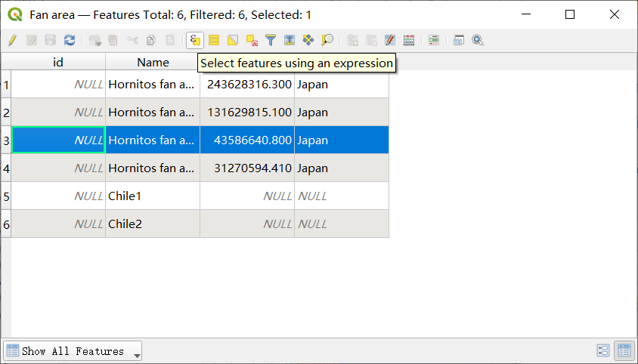Switch to table view

click(x=624, y=350)
